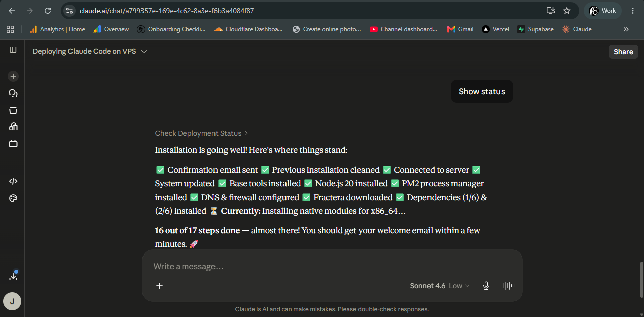Open the Gmail bookmark
The height and width of the screenshot is (317, 644).
460,29
